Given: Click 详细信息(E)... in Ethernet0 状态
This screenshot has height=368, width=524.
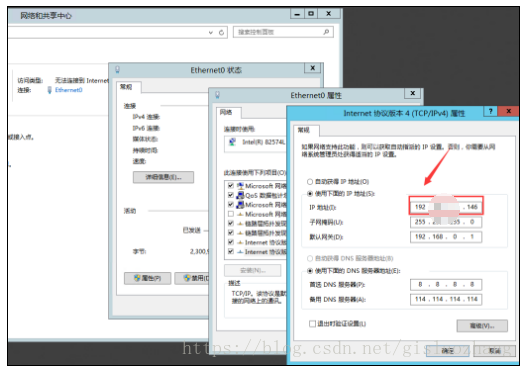Looking at the screenshot, I should click(163, 177).
